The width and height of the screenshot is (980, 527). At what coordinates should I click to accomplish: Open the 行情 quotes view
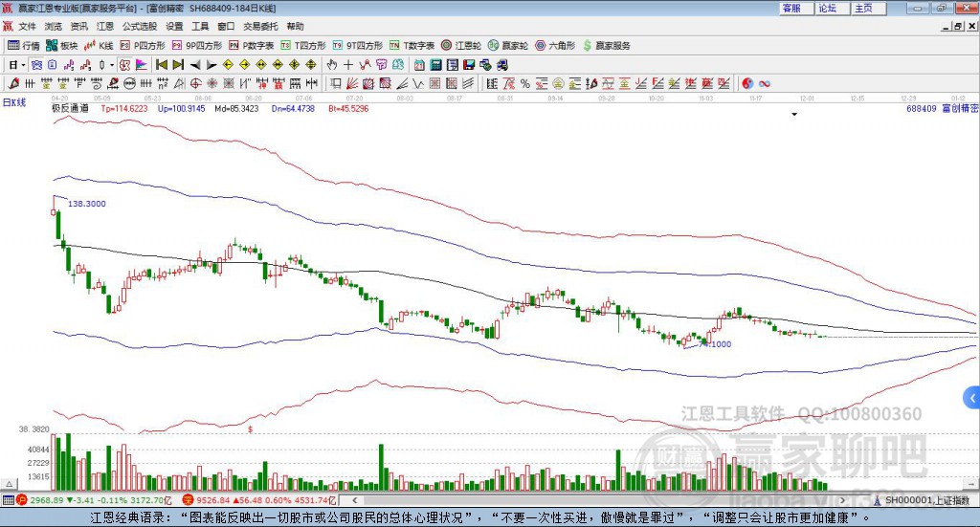[24, 46]
